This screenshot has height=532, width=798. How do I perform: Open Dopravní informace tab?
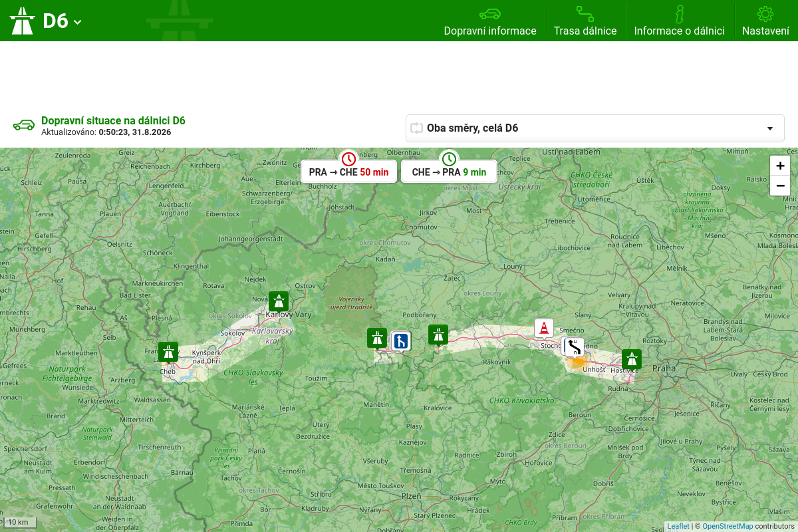coord(490,21)
